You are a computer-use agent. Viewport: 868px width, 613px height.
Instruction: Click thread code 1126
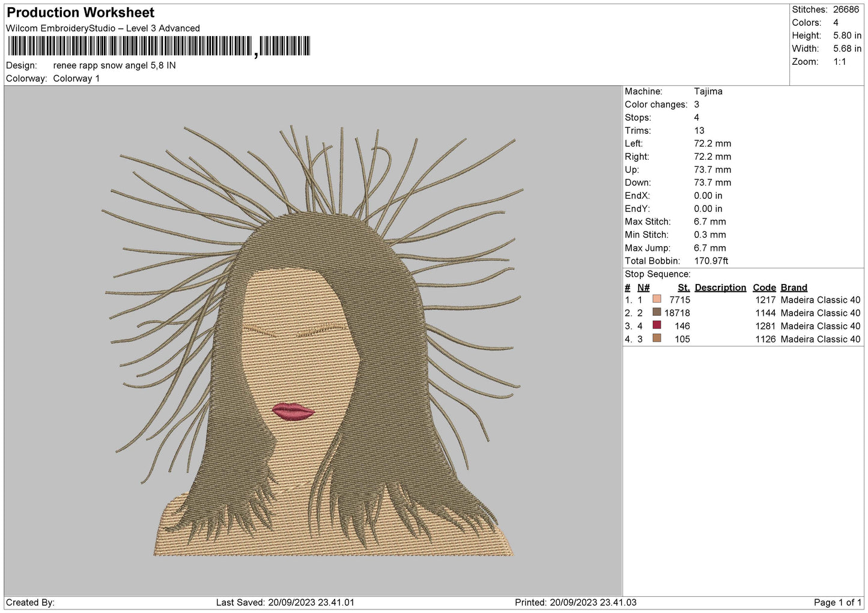[x=765, y=340]
